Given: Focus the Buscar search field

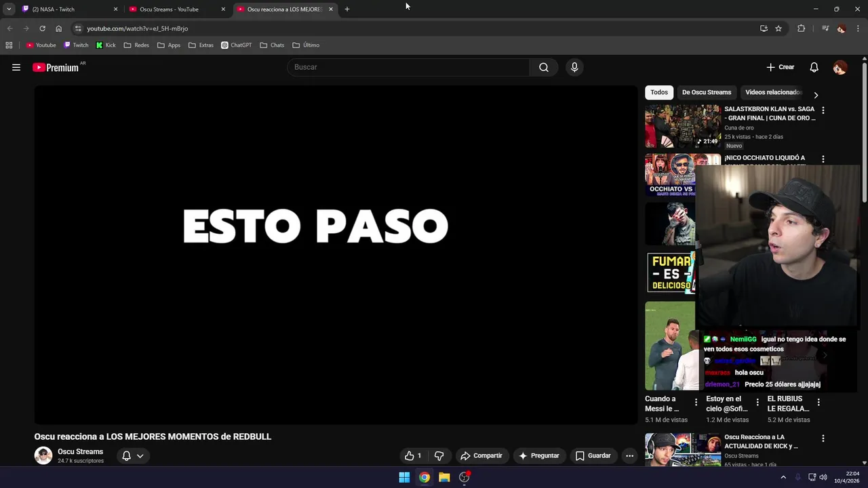Looking at the screenshot, I should click(409, 67).
